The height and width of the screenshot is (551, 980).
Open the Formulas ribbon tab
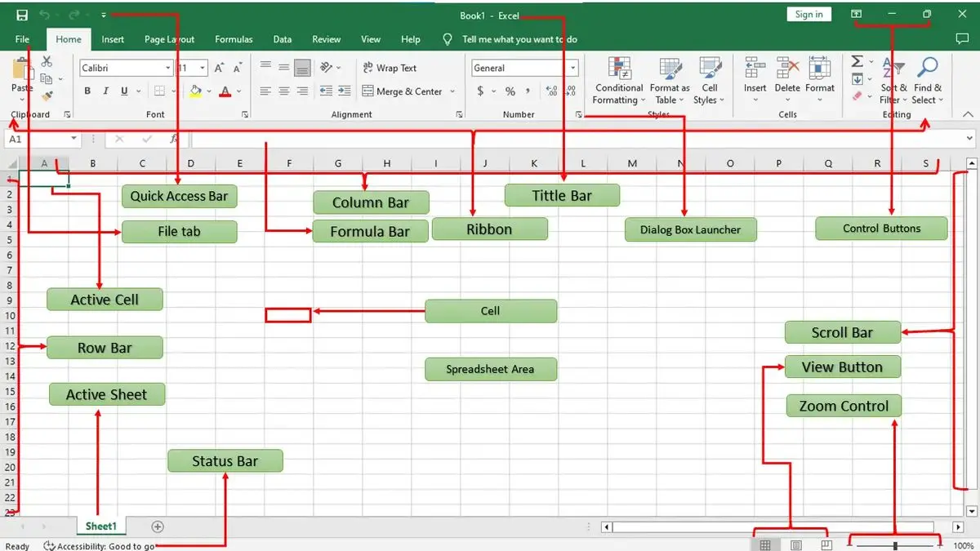pos(234,39)
